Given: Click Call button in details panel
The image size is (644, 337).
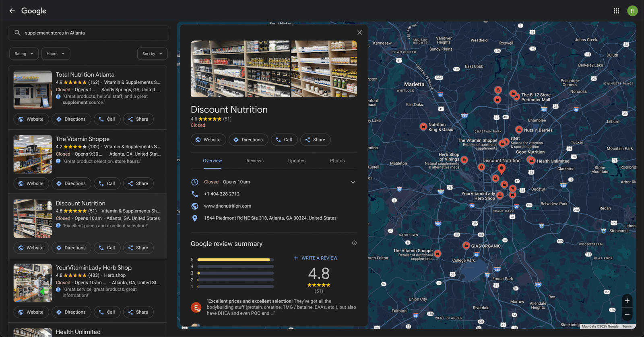Looking at the screenshot, I should 284,140.
